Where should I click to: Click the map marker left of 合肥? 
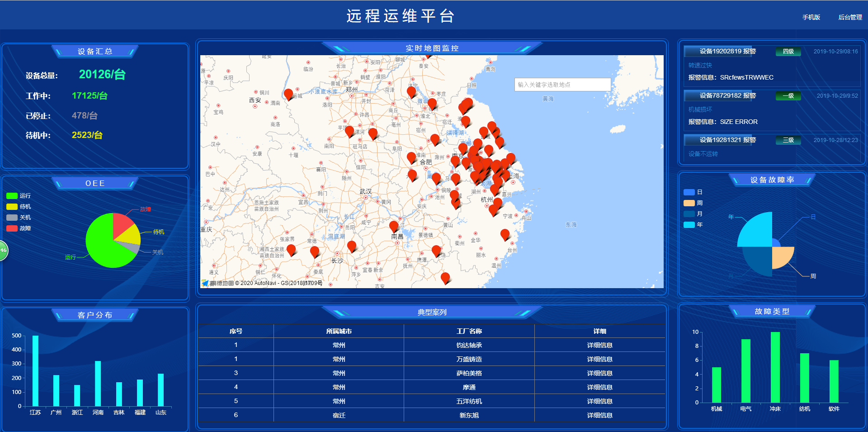pos(411,157)
